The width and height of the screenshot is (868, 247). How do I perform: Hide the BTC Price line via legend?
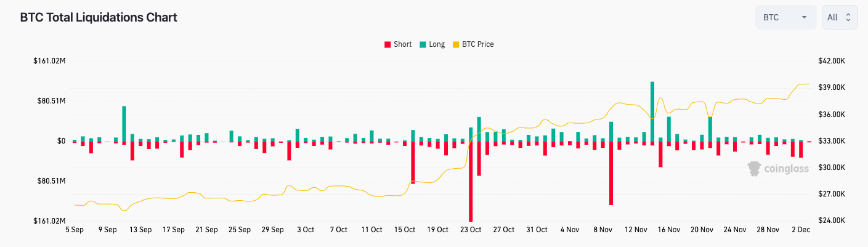point(477,44)
